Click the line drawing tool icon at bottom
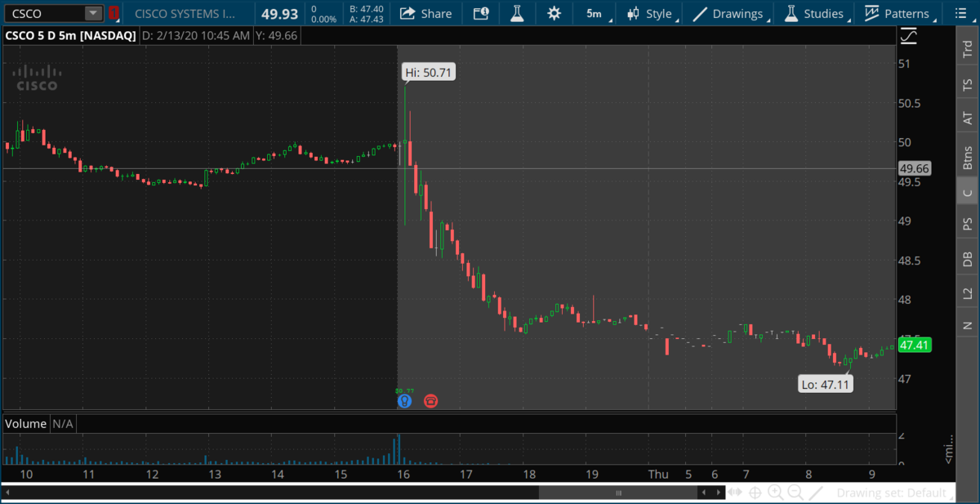Image resolution: width=980 pixels, height=504 pixels. point(816,493)
